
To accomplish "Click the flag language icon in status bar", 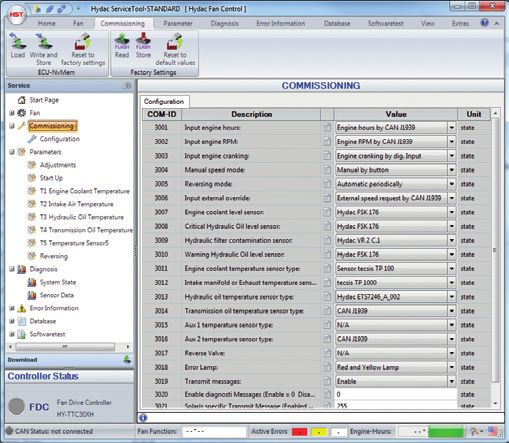I will coord(492,431).
